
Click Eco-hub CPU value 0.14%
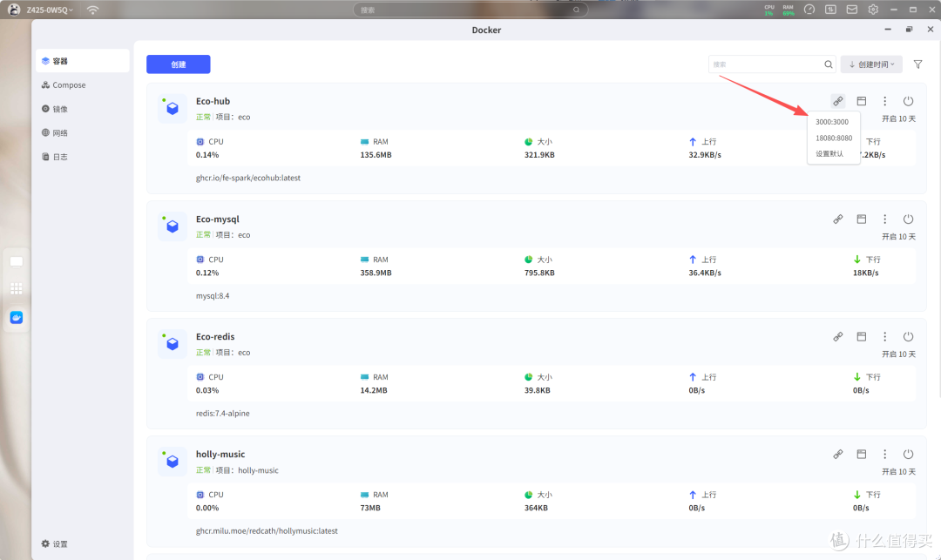(207, 155)
